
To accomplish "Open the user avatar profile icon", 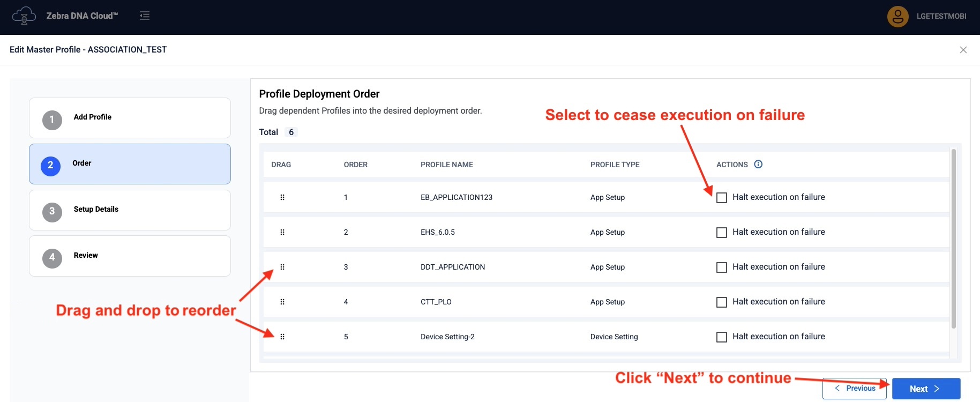I will point(897,17).
